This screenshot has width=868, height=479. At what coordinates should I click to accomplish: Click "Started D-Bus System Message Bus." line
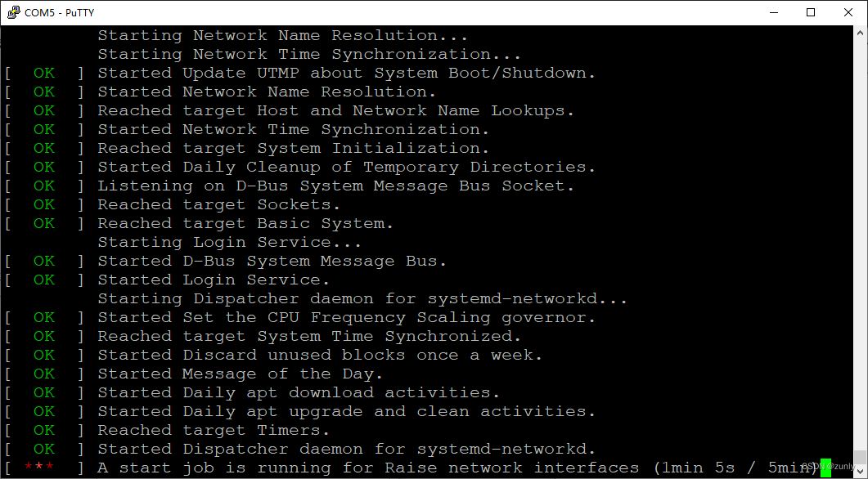[x=272, y=261]
